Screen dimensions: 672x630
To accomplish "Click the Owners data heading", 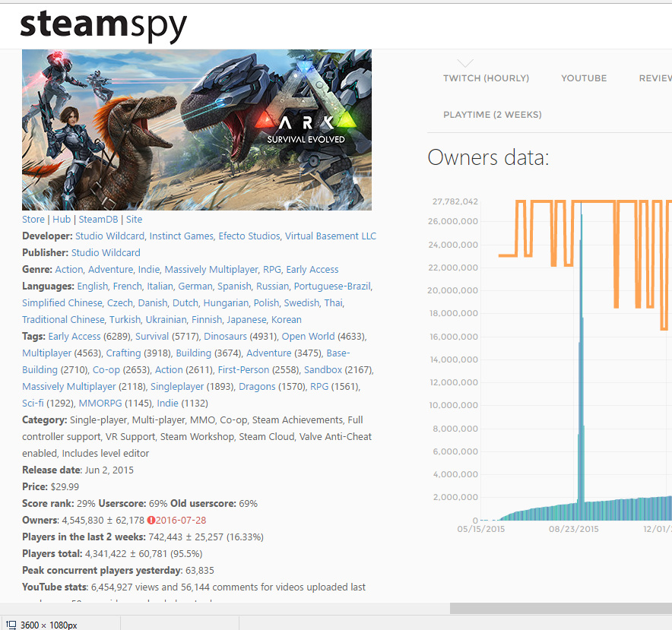I will [x=488, y=157].
